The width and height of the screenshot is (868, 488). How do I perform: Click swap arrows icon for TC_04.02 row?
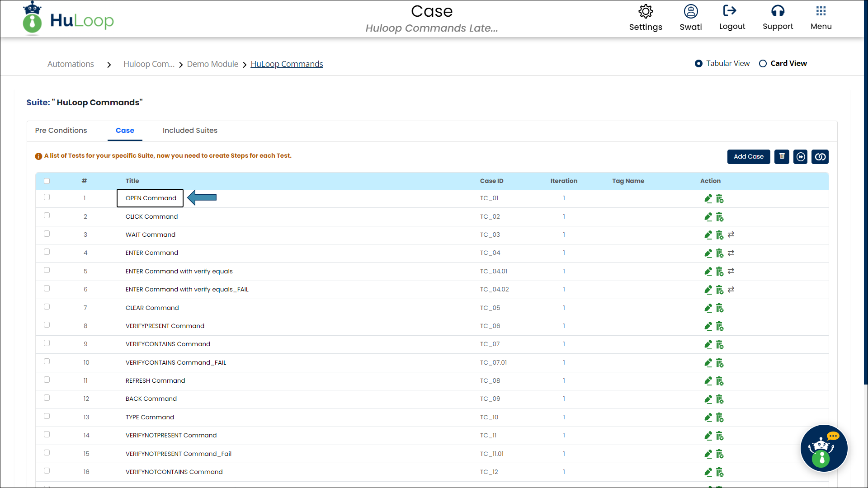pos(731,289)
